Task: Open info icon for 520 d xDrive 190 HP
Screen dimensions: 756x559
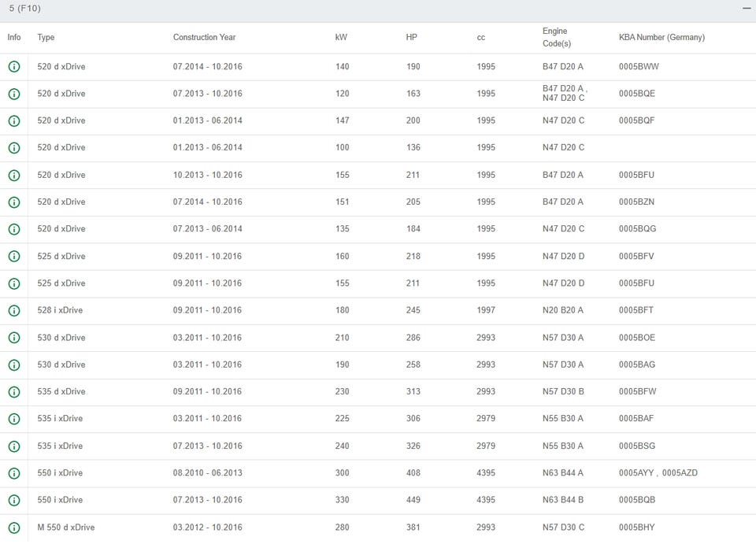Action: click(x=14, y=66)
